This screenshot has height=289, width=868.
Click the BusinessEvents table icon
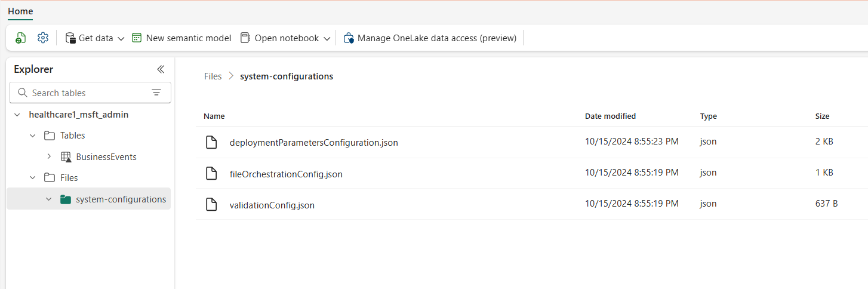(x=66, y=157)
